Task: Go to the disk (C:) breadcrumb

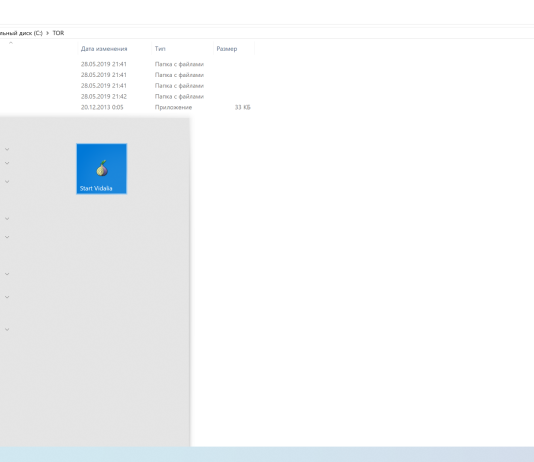Action: 21,33
